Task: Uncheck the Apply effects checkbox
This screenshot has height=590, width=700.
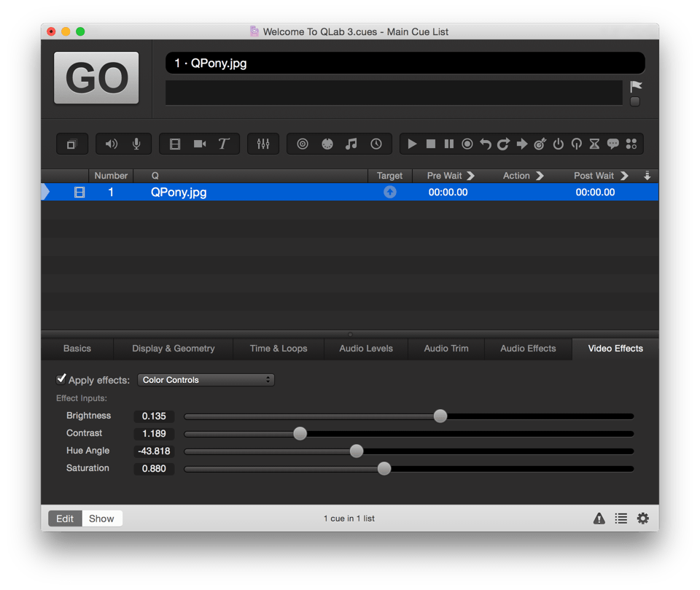Action: pos(61,379)
